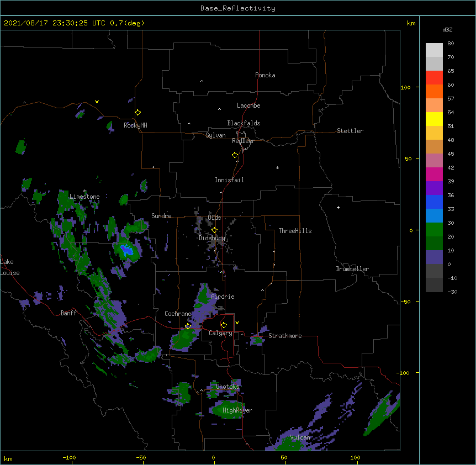Select the Banff label
476x465 pixels.
(x=68, y=313)
